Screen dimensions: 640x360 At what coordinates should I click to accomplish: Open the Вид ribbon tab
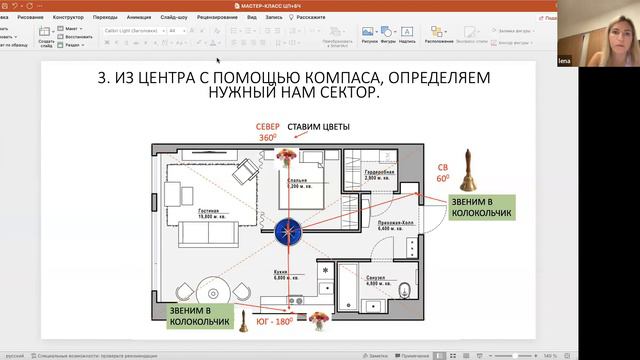click(x=252, y=17)
